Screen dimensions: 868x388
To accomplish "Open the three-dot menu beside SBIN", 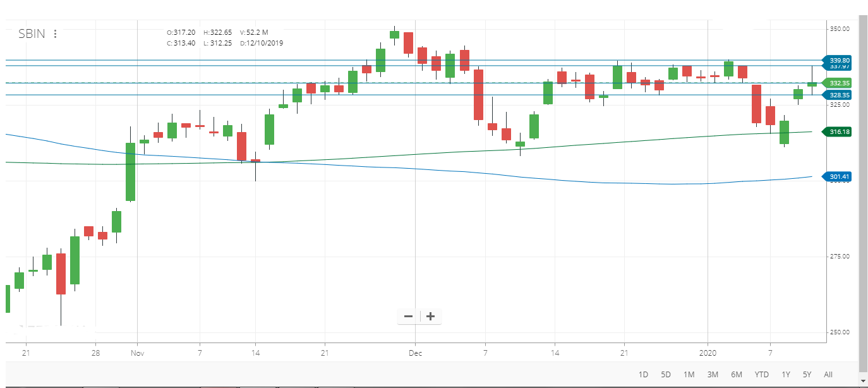I will click(56, 34).
